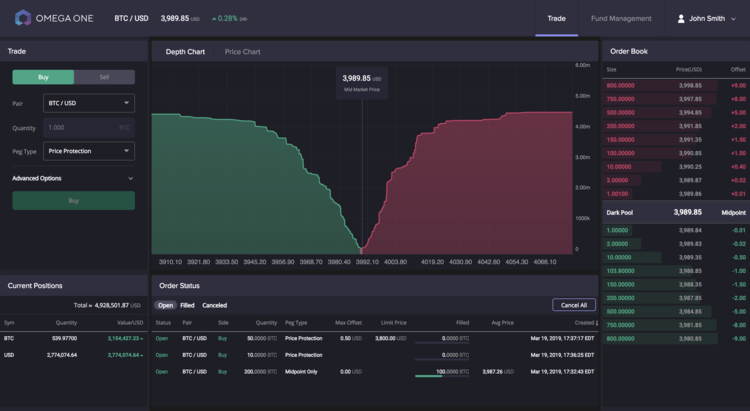Screen dimensions: 750x411
Task: Open the Fund Management tab
Action: (621, 18)
